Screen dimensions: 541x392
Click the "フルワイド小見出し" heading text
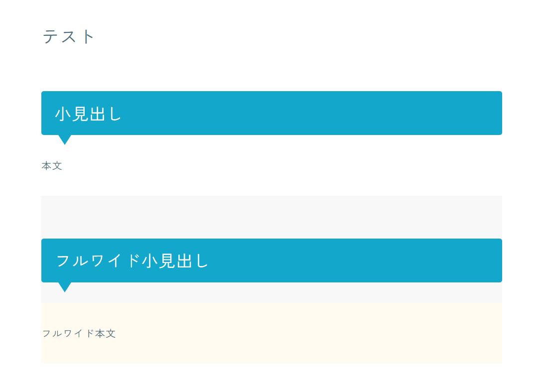pos(132,261)
